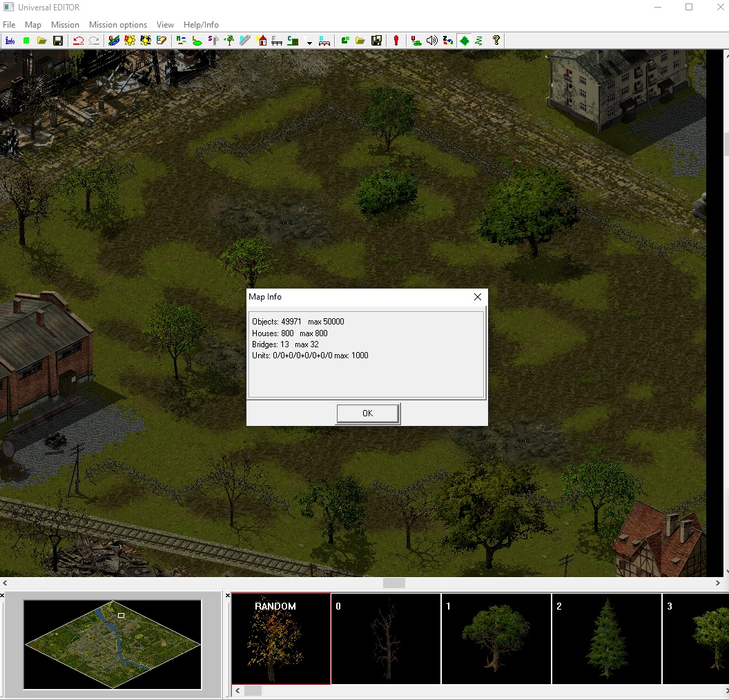Click map horizontal scrollbar left arrow
Viewport: 729px width, 700px height.
coord(5,583)
